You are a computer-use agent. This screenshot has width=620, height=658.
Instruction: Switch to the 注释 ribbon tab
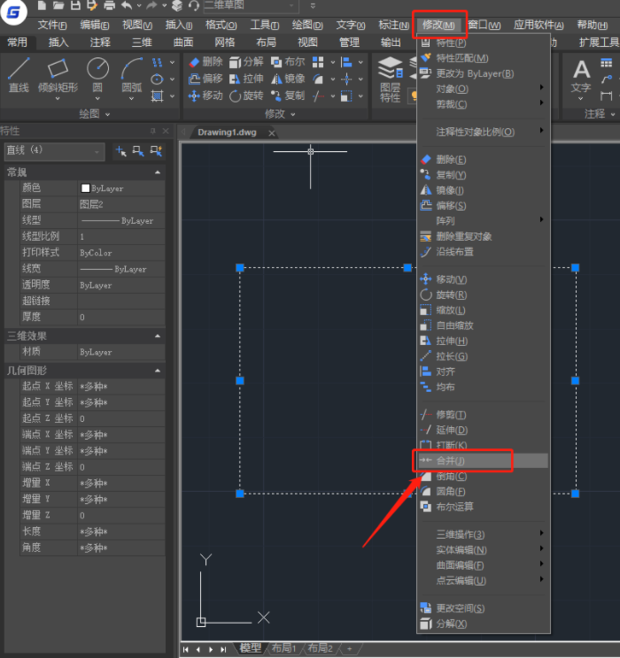[x=100, y=42]
